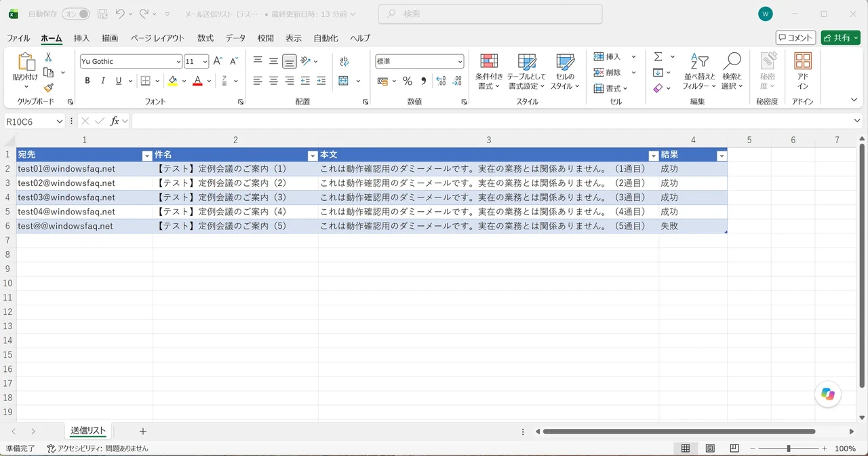Viewport: 868px width, 456px height.
Task: Toggle right-align text button
Action: coord(290,81)
